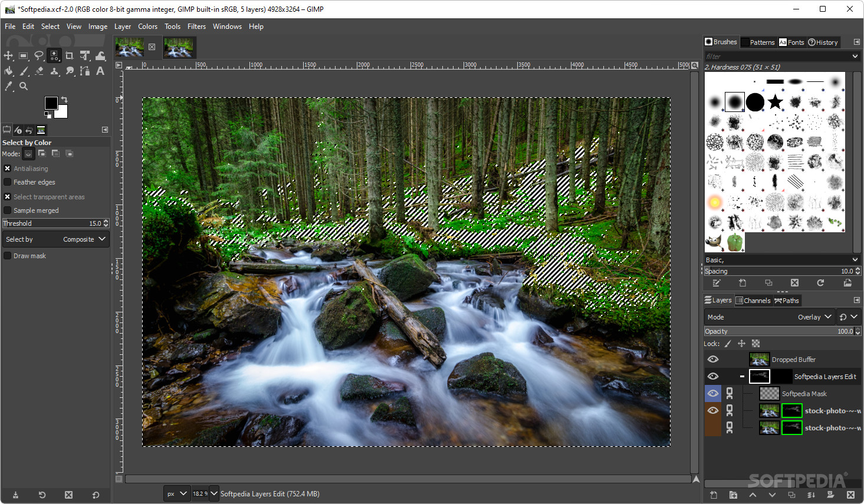This screenshot has width=864, height=504.
Task: Add a mask to the layer
Action: [830, 495]
